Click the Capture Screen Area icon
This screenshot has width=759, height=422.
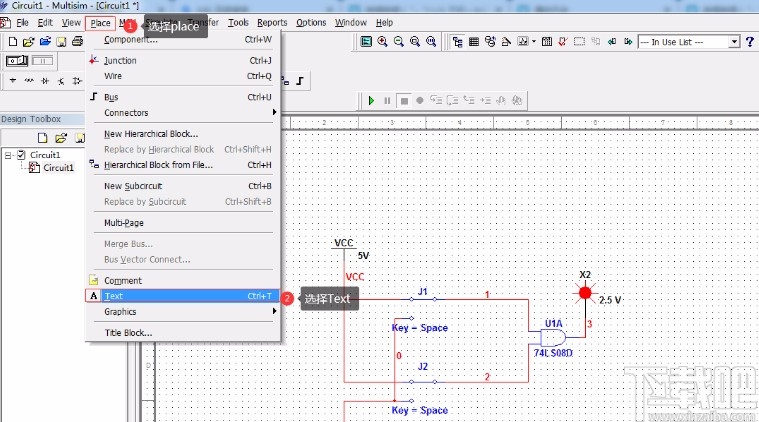click(579, 42)
